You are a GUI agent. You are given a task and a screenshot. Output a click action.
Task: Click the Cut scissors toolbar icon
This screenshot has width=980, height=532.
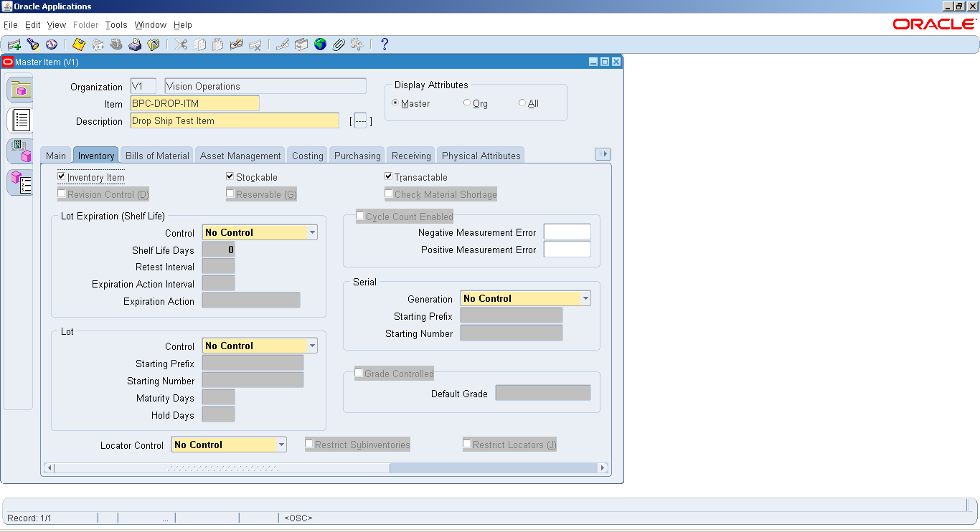[181, 44]
